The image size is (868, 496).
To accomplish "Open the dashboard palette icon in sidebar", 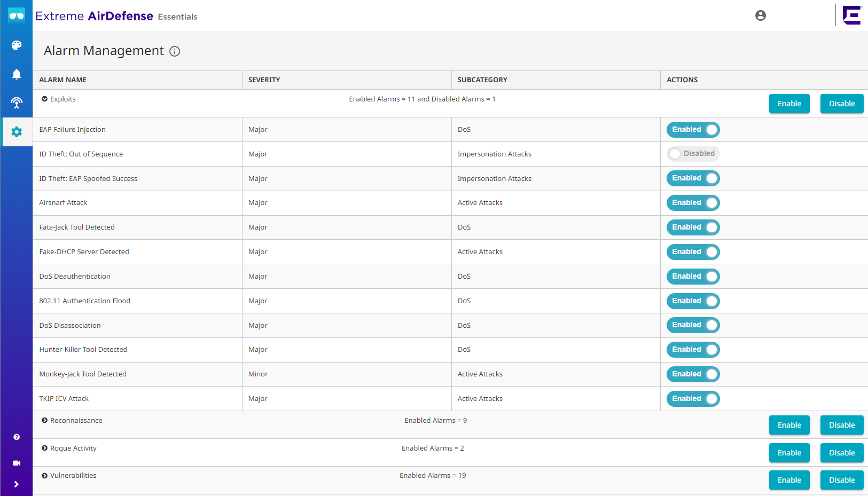I will click(x=17, y=45).
